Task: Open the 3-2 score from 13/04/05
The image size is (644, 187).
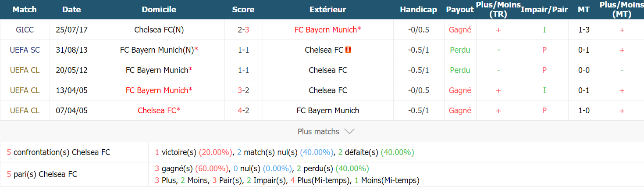Action: click(243, 90)
